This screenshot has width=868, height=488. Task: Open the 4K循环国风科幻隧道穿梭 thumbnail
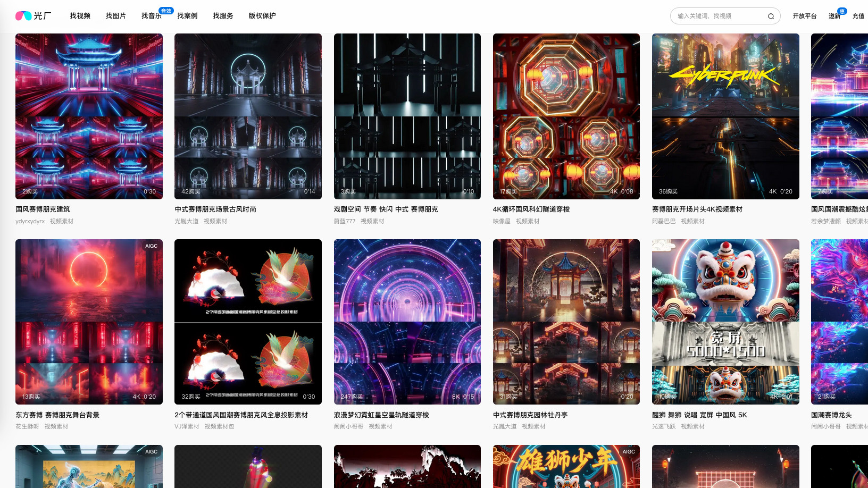pos(566,116)
